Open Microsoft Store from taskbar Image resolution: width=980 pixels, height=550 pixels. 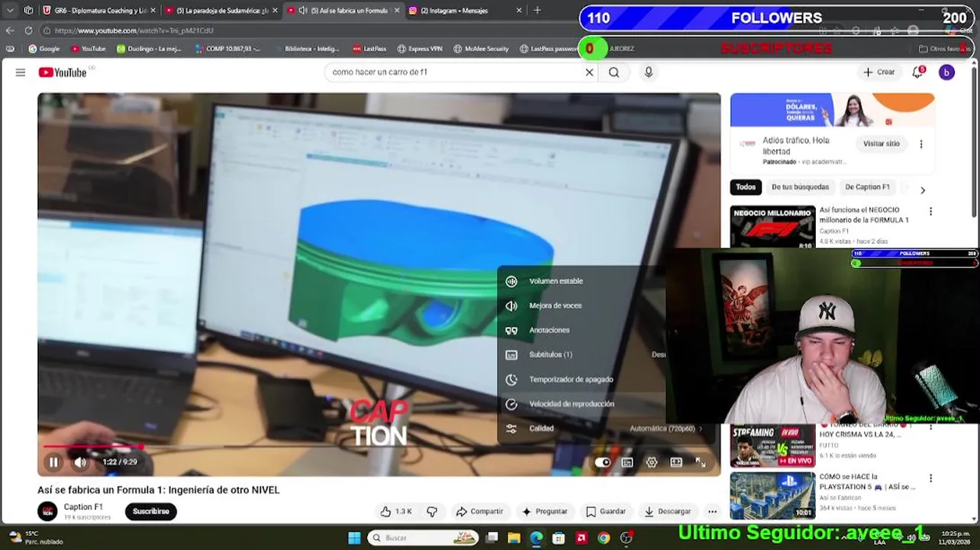tap(559, 538)
